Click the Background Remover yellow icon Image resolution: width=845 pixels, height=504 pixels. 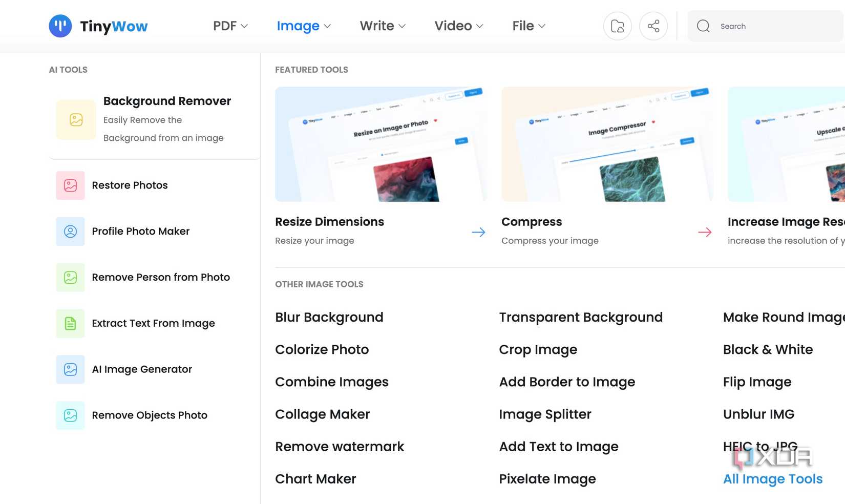[76, 119]
